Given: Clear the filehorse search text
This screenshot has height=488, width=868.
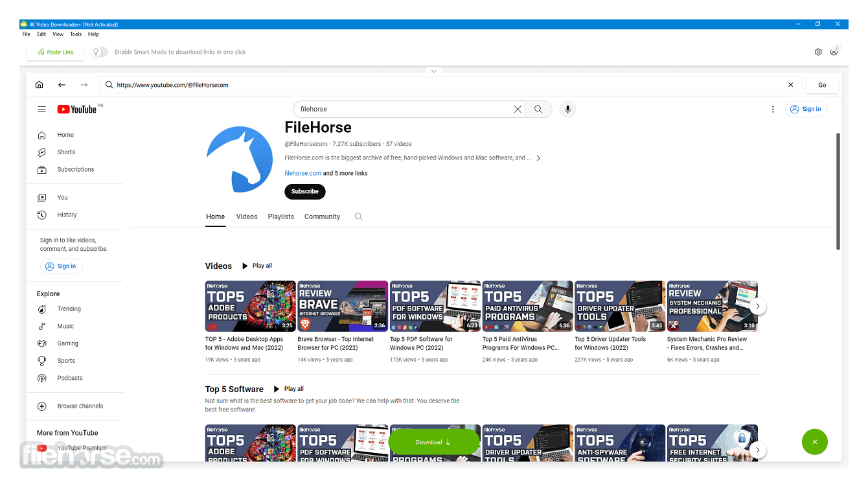Looking at the screenshot, I should point(518,110).
